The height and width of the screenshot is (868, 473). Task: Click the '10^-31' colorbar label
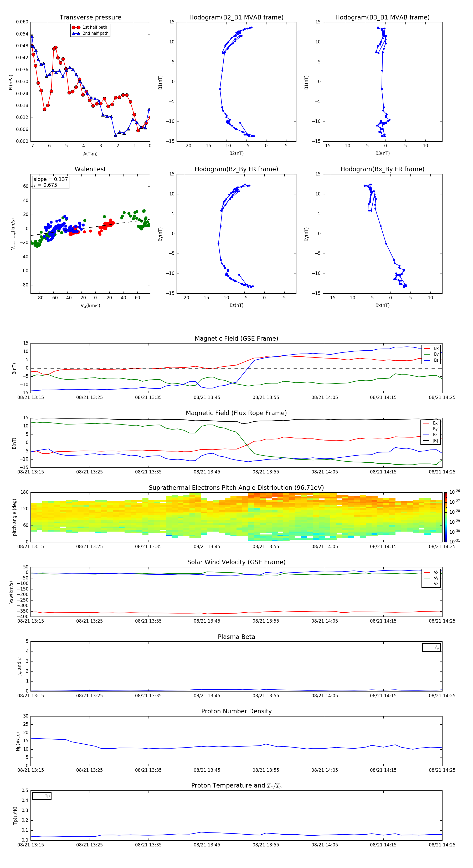(455, 542)
